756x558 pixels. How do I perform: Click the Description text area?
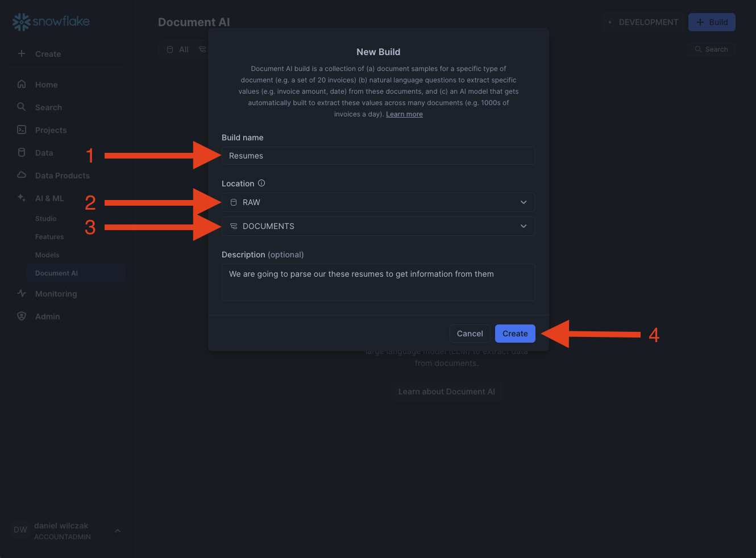[378, 282]
